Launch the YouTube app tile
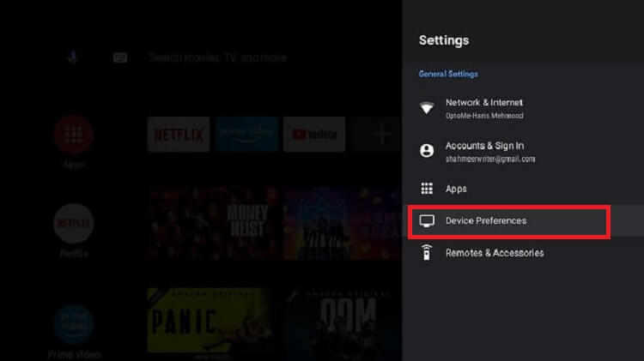The width and height of the screenshot is (644, 361). [x=314, y=134]
